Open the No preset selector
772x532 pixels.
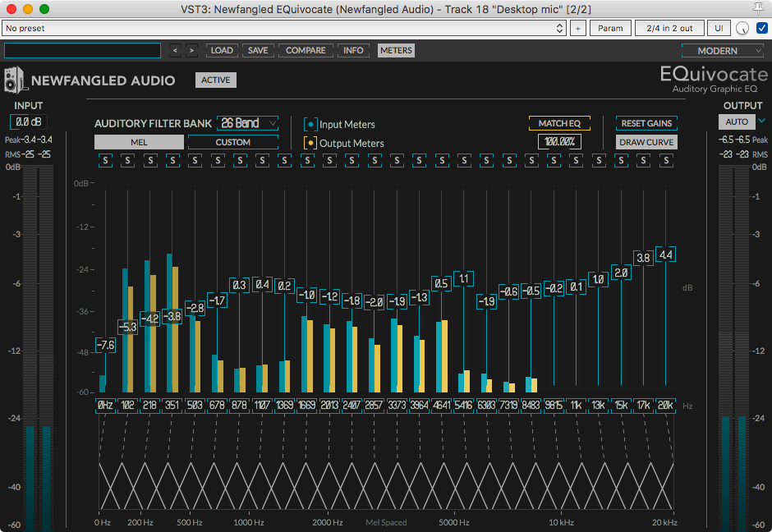click(x=283, y=28)
